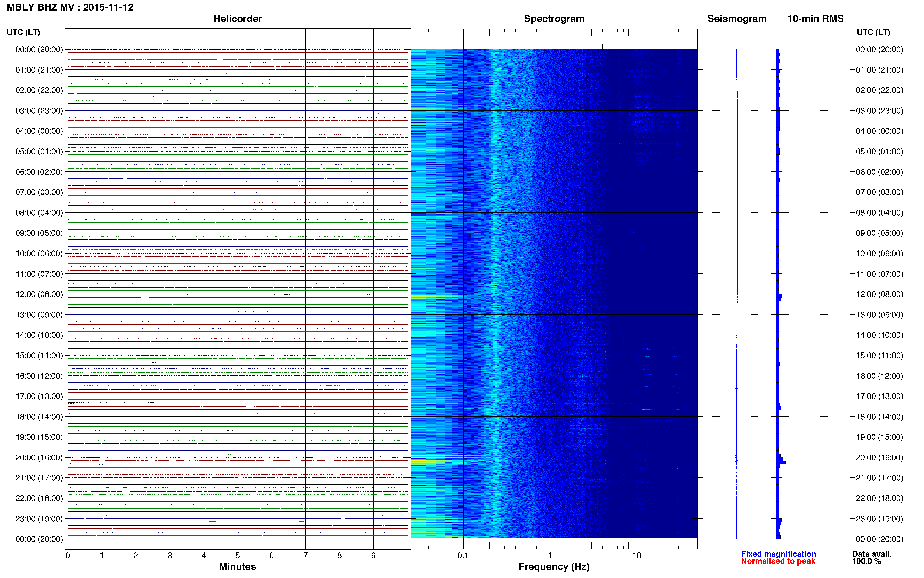Screen dimensions: 924x578
Task: Click the "2" tick on the Minutes axis
Action: click(x=136, y=555)
